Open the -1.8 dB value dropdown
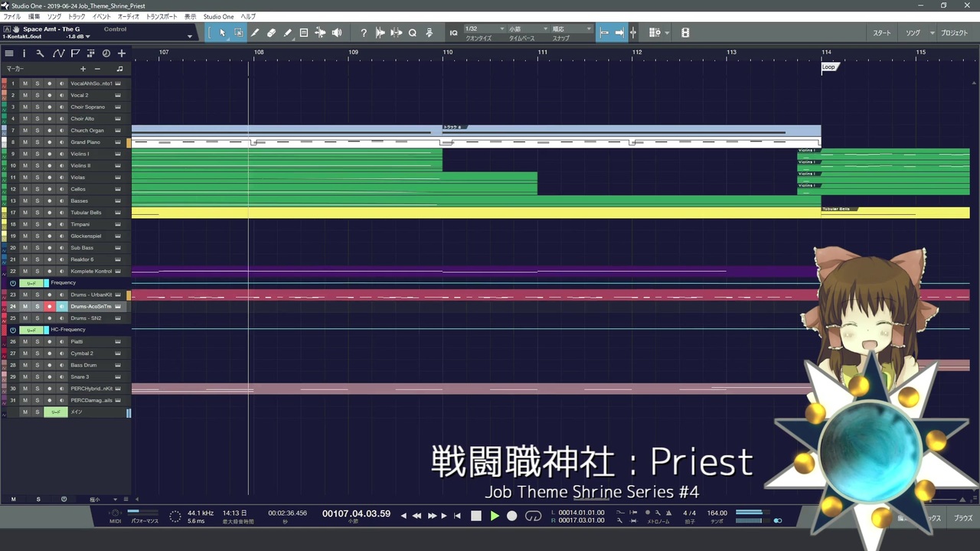Image resolution: width=980 pixels, height=551 pixels. coord(87,37)
